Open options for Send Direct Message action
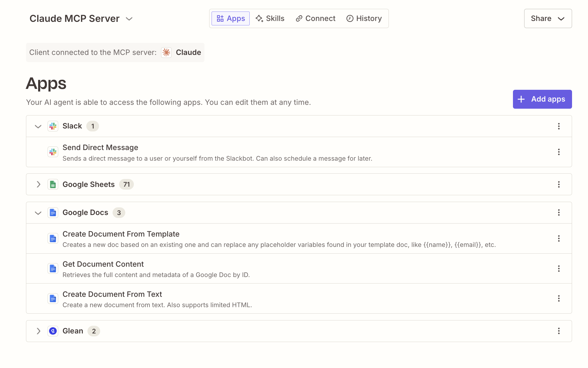588x368 pixels. coord(558,152)
